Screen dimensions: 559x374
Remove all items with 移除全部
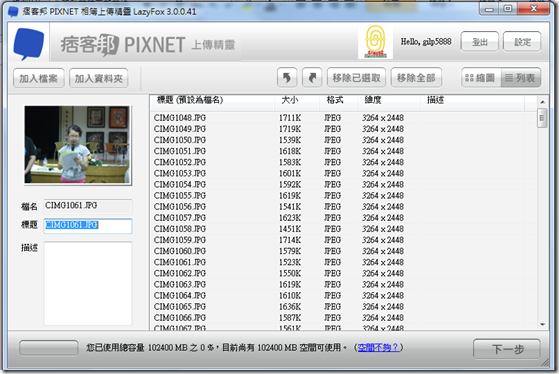(x=416, y=77)
